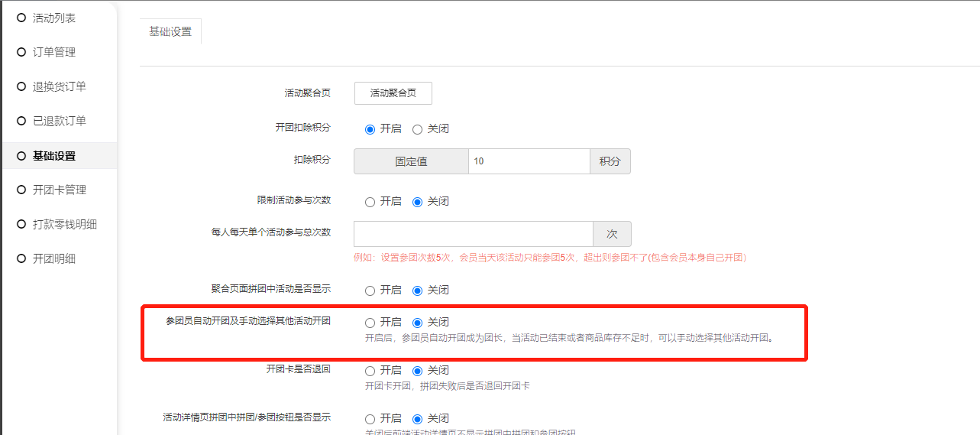
Task: Turn on 聚合页面拼团中活动是否显示
Action: [x=370, y=291]
